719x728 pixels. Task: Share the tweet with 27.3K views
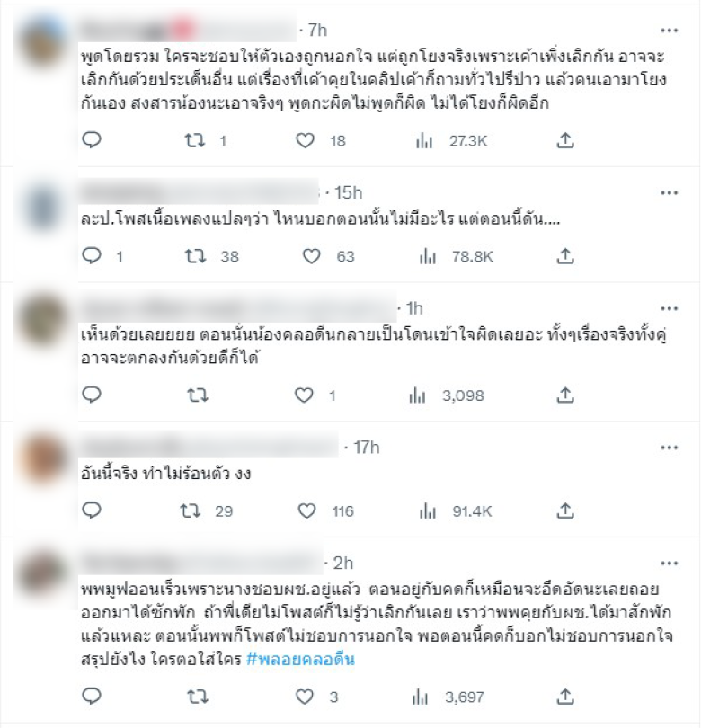tap(565, 139)
